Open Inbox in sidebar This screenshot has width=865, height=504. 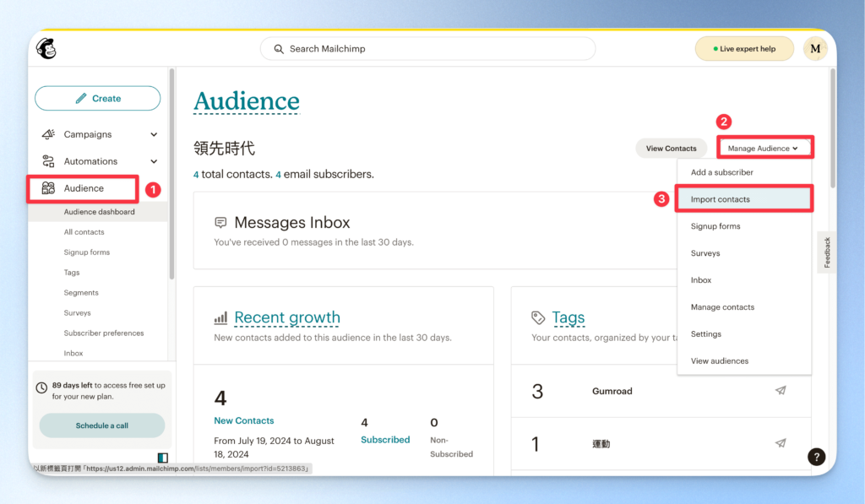(x=73, y=354)
